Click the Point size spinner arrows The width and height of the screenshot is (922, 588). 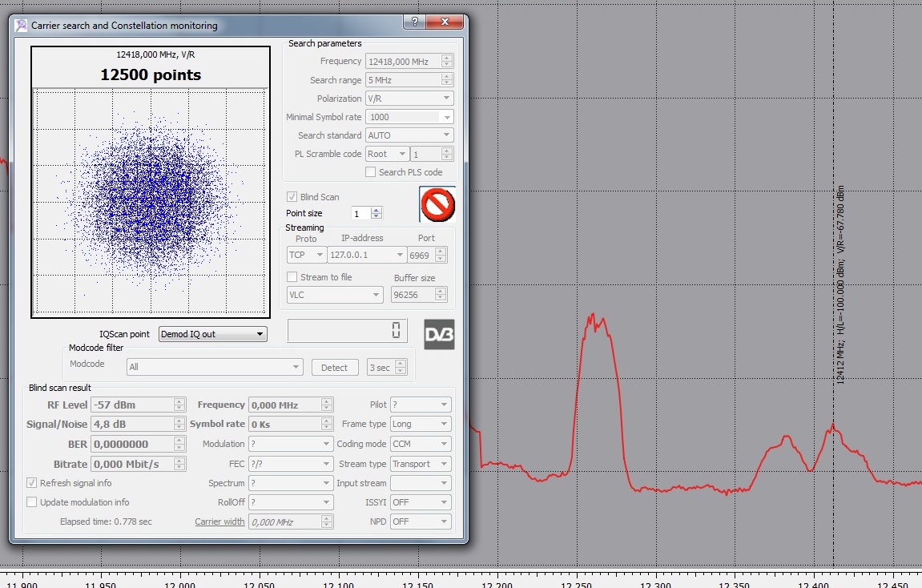(376, 213)
